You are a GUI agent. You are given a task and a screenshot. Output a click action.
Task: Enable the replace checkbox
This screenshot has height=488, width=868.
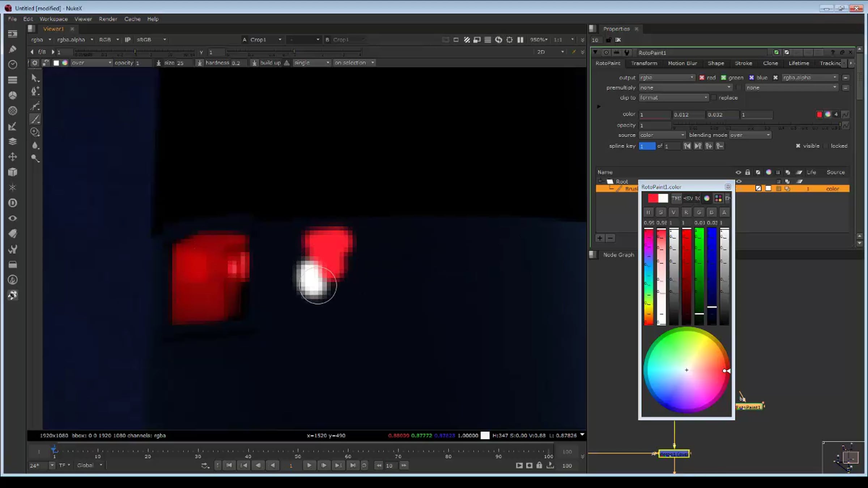coord(714,98)
